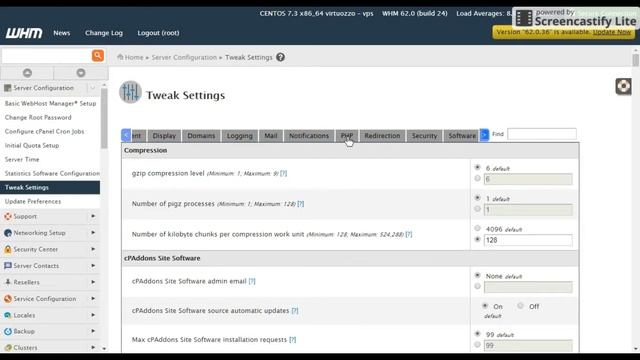Viewport: 640px width, 360px height.
Task: Open the help question mark icon beside Tweak Settings
Action: (280, 57)
